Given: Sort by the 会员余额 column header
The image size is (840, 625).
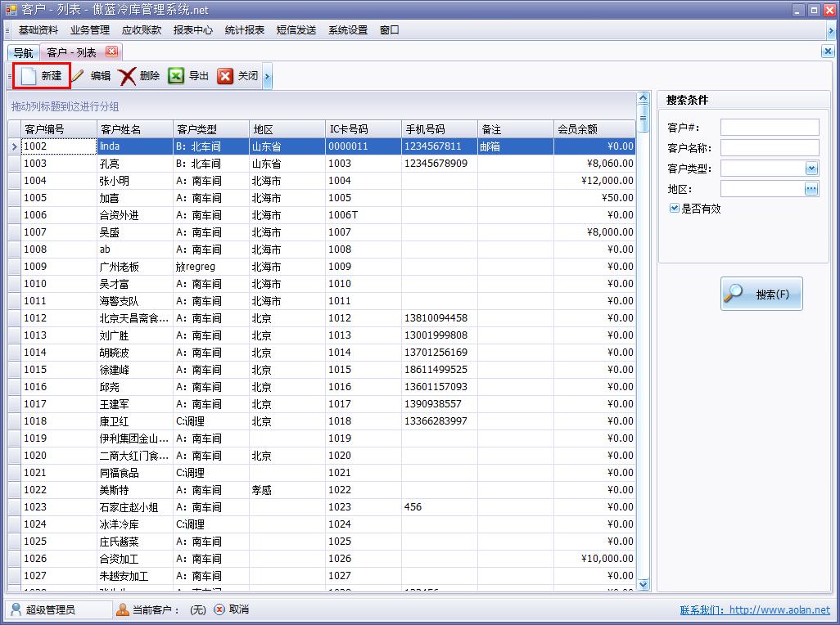Looking at the screenshot, I should click(594, 129).
